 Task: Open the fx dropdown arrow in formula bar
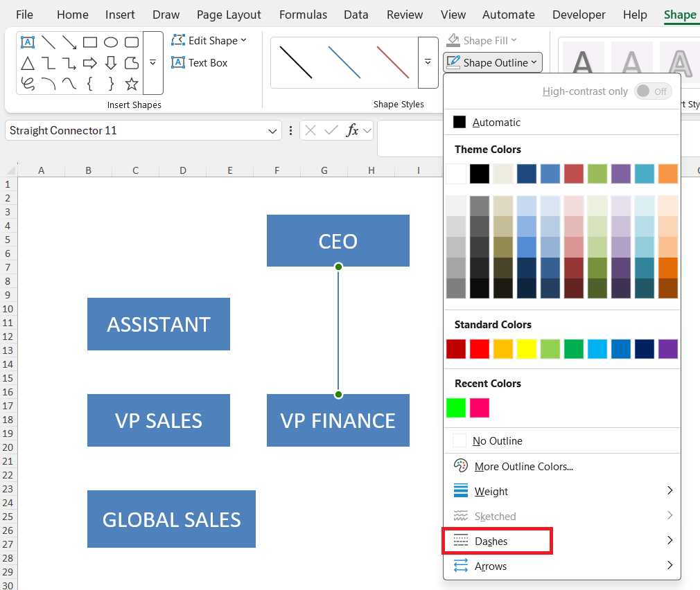point(367,131)
